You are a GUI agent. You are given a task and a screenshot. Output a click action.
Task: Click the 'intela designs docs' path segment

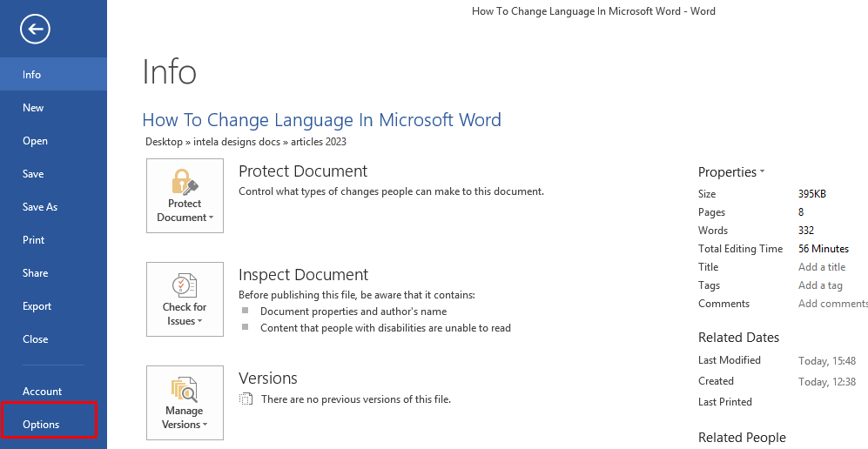(x=237, y=142)
